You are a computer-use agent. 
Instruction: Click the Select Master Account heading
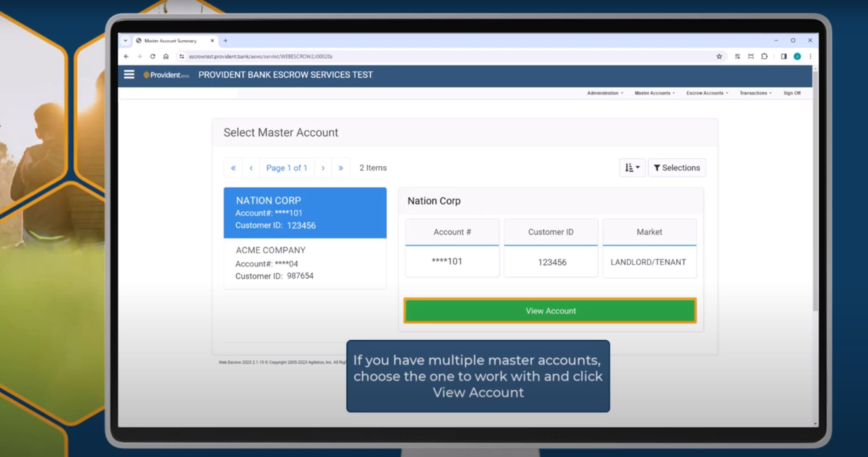tap(281, 133)
